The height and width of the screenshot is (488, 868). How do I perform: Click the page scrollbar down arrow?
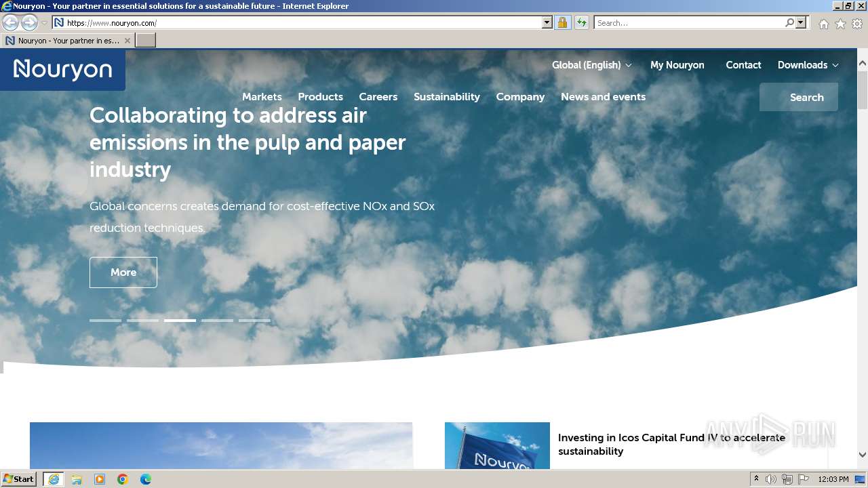tap(863, 455)
